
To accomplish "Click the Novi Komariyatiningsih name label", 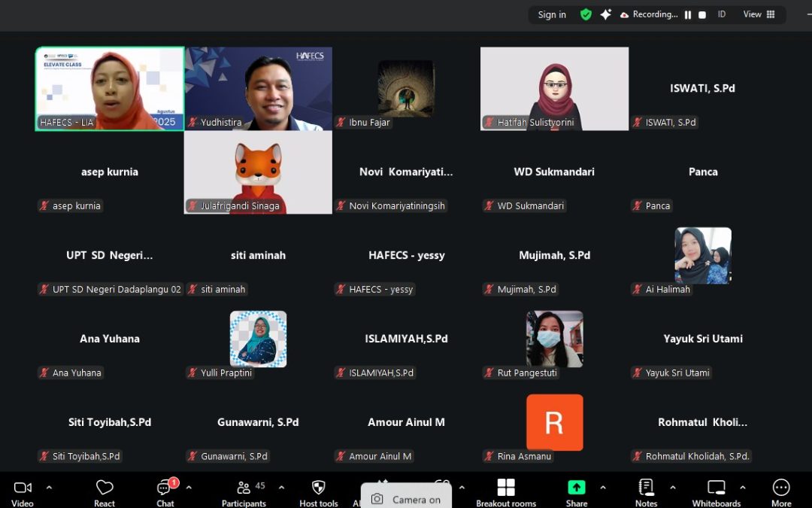I will tap(390, 205).
